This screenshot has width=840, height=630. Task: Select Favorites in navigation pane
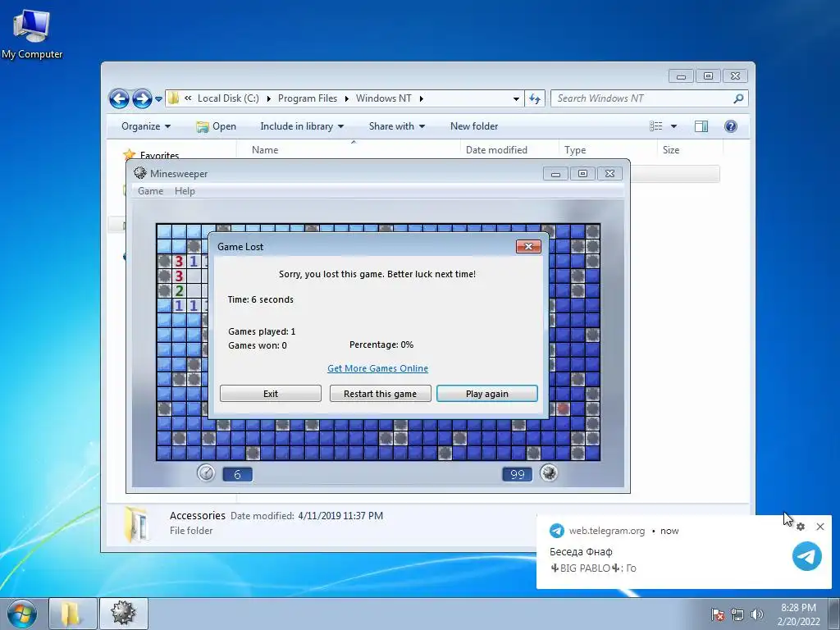[x=159, y=155]
